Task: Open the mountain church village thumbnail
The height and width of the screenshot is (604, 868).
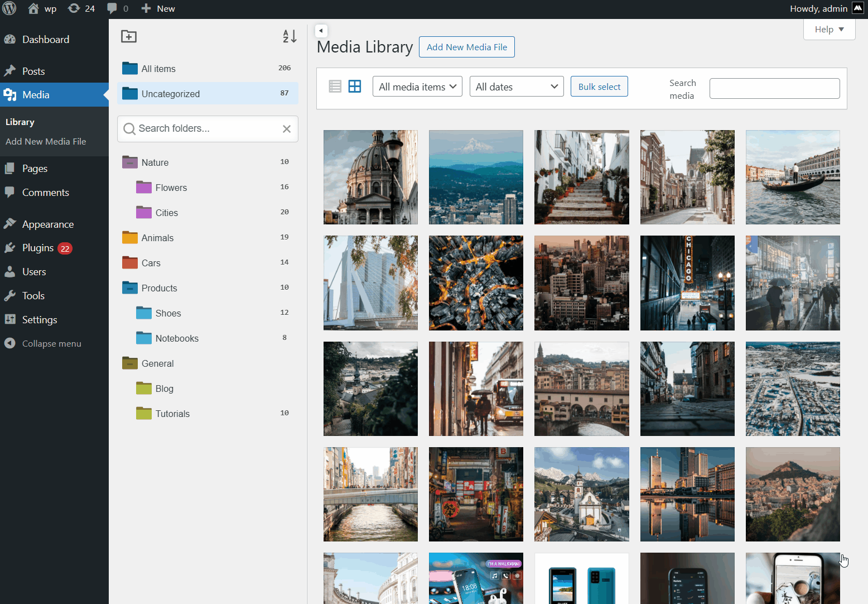Action: pyautogui.click(x=582, y=494)
